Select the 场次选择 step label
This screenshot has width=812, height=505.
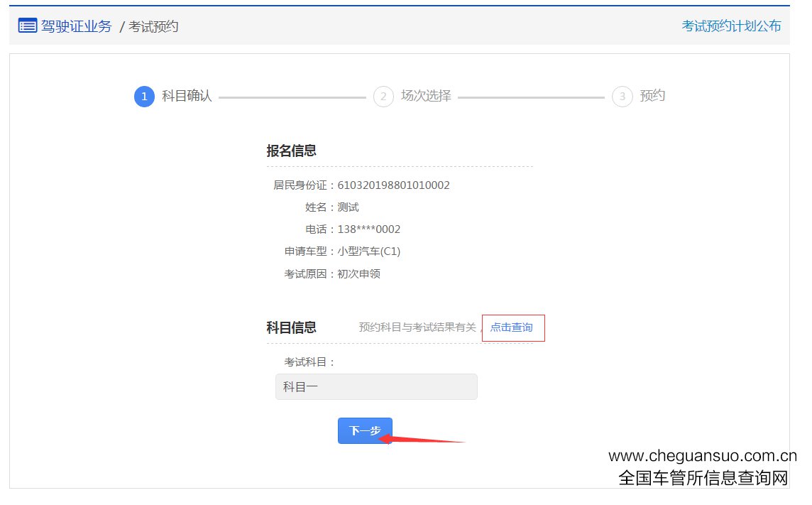[426, 96]
